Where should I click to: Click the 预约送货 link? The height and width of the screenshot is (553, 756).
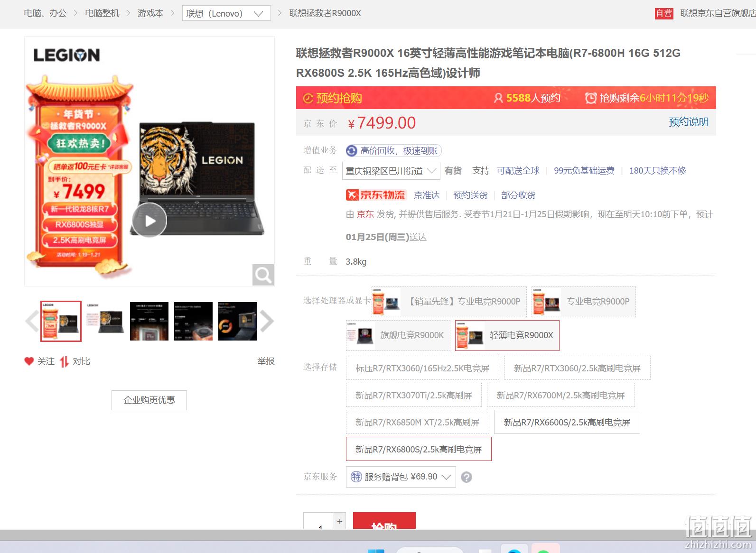[470, 195]
